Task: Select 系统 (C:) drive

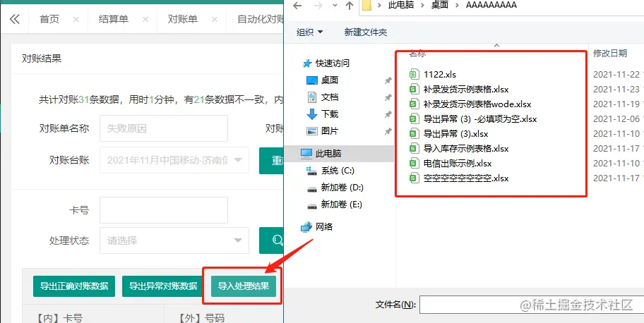Action: pos(338,171)
